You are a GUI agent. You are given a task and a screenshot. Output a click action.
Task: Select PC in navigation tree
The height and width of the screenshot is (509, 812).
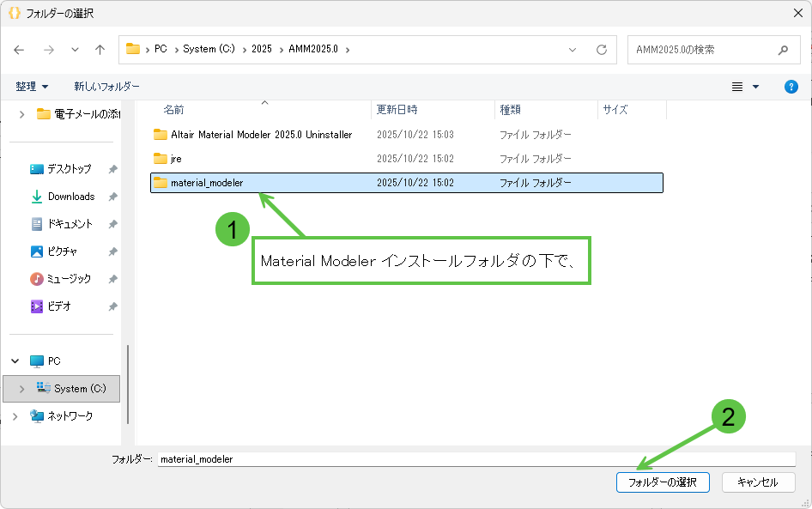[x=54, y=361]
